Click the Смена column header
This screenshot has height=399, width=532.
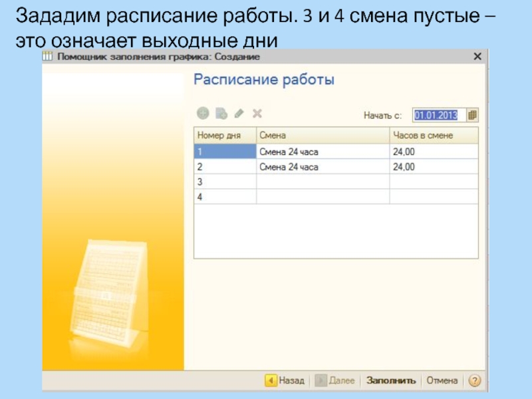click(323, 136)
